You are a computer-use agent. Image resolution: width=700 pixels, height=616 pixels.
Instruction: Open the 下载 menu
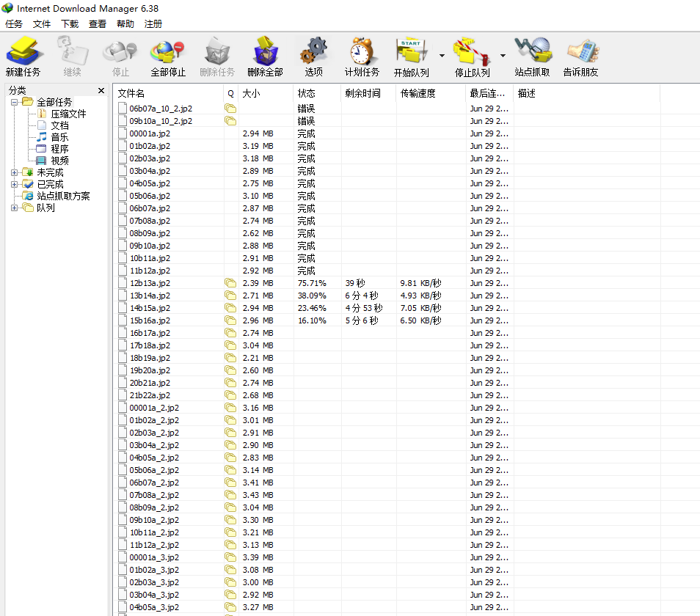70,23
